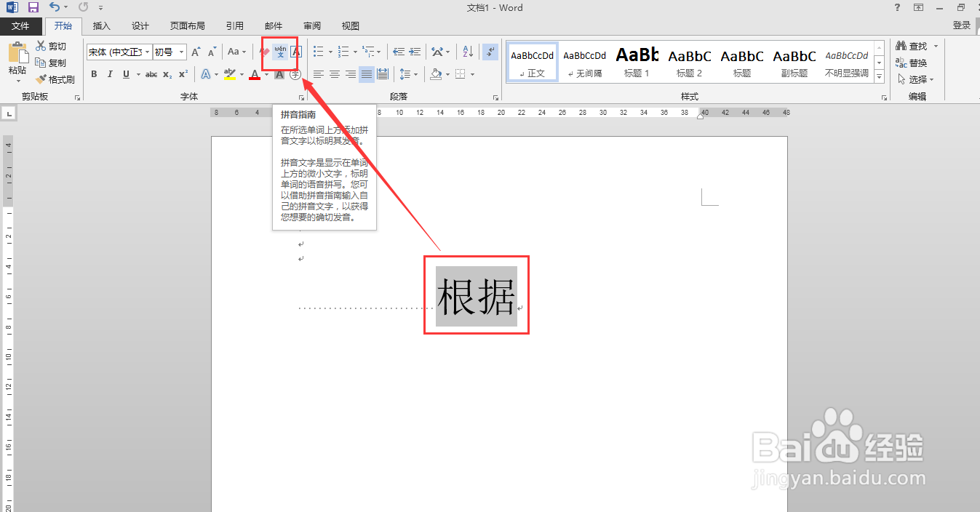Open the font size dropdown
The width and height of the screenshot is (980, 512).
(x=180, y=52)
